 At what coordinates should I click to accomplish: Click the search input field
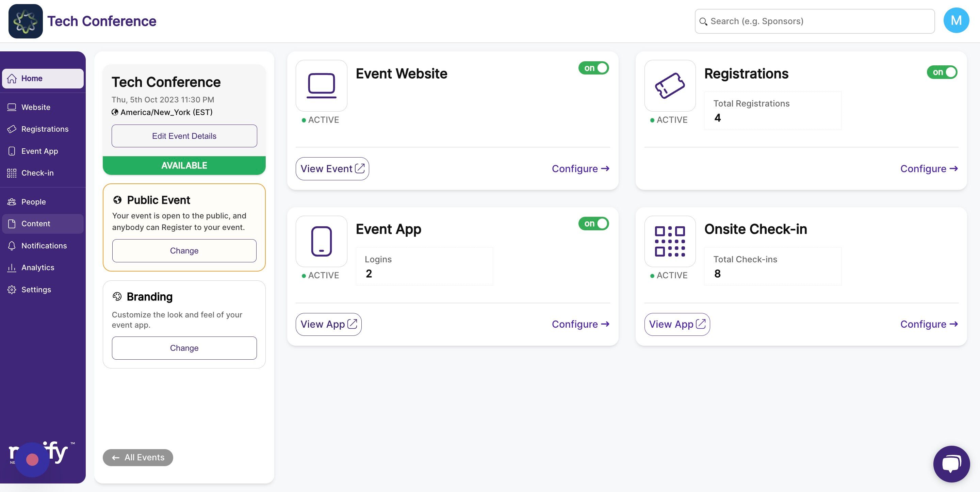[x=814, y=21]
